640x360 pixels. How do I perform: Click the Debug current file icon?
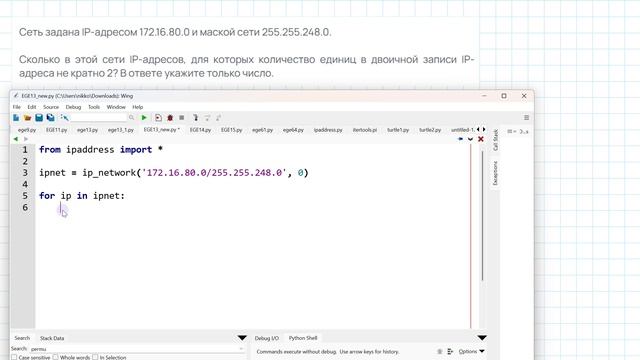[158, 118]
